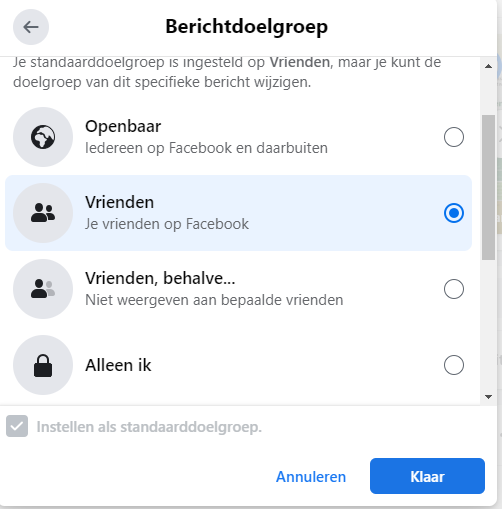
Task: Click the vertical scrollbar thumb
Action: point(488,187)
